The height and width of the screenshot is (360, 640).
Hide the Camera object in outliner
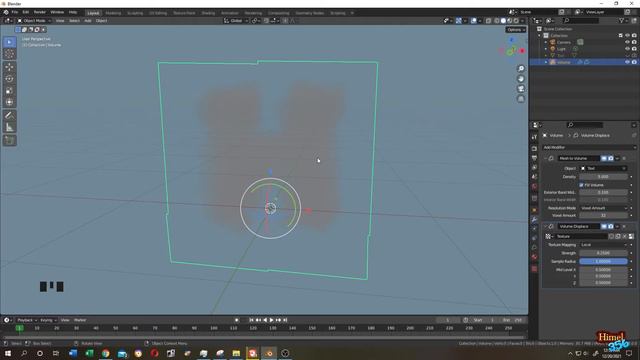(x=627, y=42)
